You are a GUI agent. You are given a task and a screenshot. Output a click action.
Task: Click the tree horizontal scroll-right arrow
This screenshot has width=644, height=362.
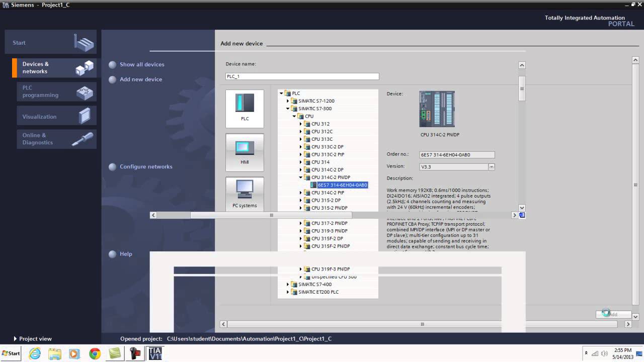(514, 215)
